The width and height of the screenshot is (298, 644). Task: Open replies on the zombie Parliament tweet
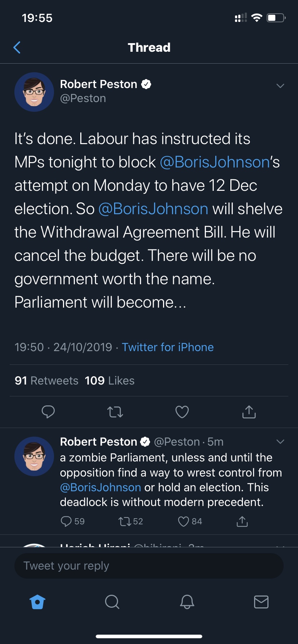(x=66, y=521)
